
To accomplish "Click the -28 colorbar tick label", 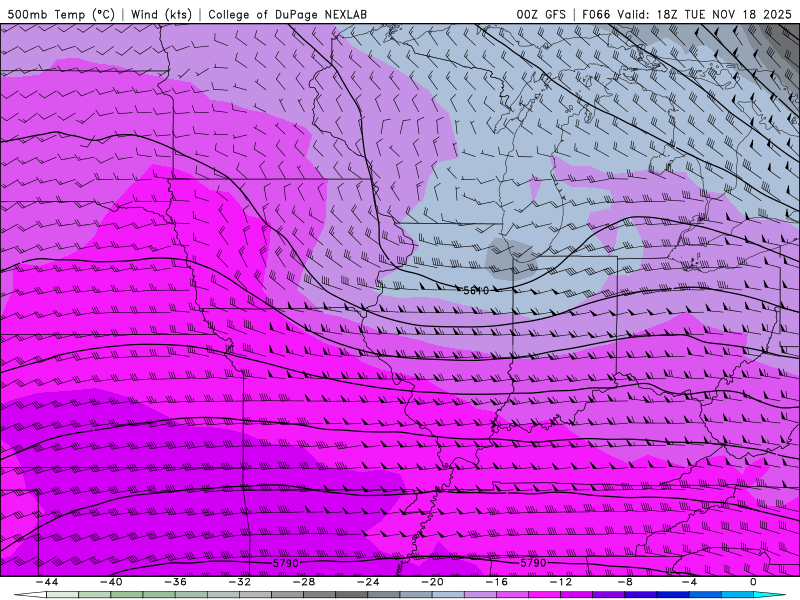I will 304,582.
